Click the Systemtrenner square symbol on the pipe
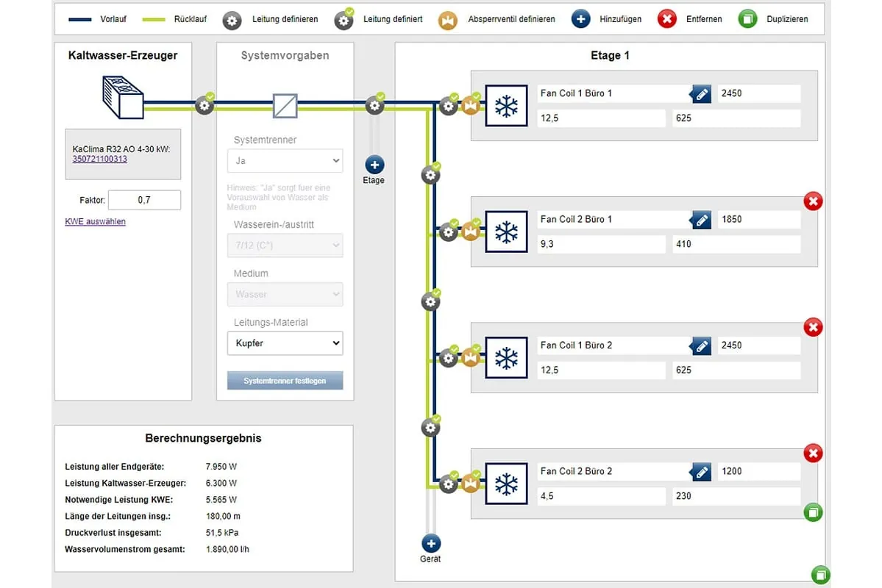This screenshot has width=882, height=588. [285, 106]
